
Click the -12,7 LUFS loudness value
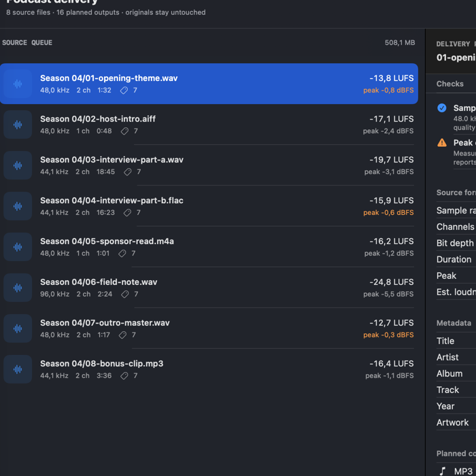391,323
